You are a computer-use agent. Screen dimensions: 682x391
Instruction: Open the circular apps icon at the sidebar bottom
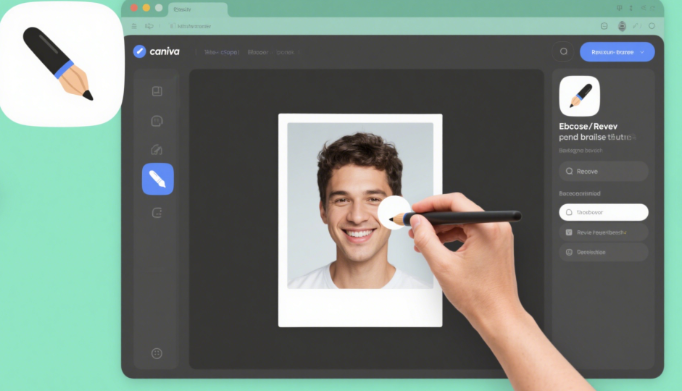click(157, 353)
